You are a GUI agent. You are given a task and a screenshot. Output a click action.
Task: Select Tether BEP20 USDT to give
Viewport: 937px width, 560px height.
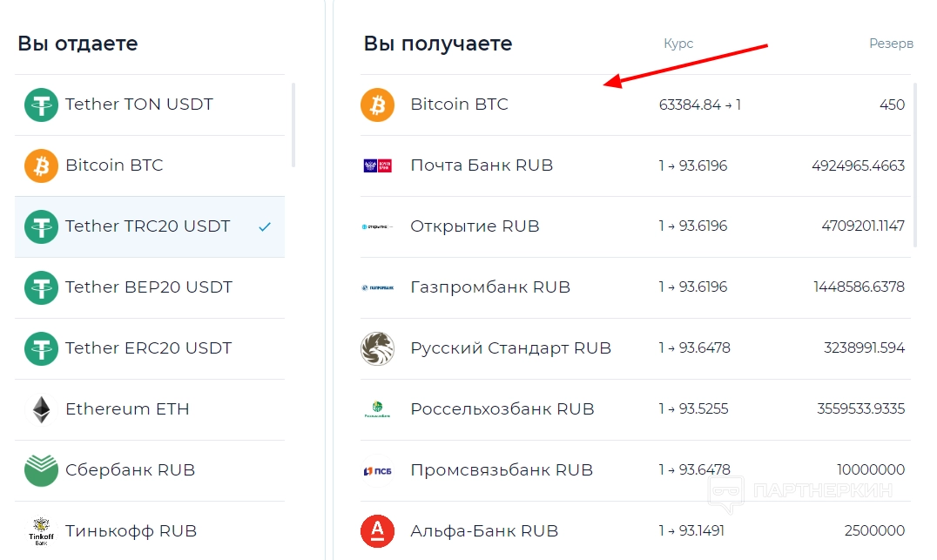[150, 287]
